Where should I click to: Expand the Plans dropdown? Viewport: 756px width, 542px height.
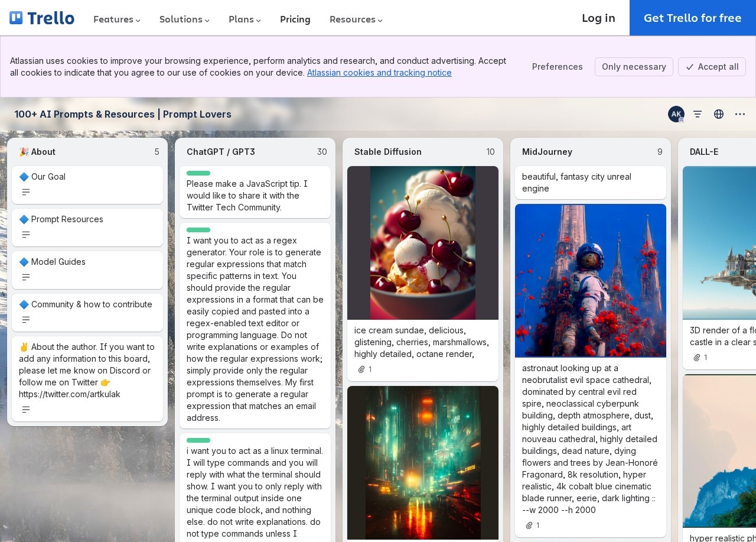point(245,20)
